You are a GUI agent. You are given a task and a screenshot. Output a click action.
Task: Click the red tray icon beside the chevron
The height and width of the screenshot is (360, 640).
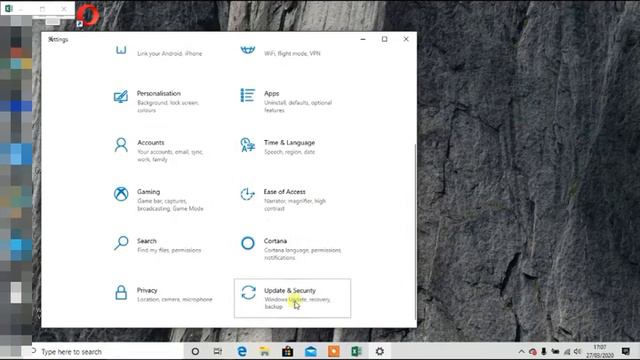(533, 351)
